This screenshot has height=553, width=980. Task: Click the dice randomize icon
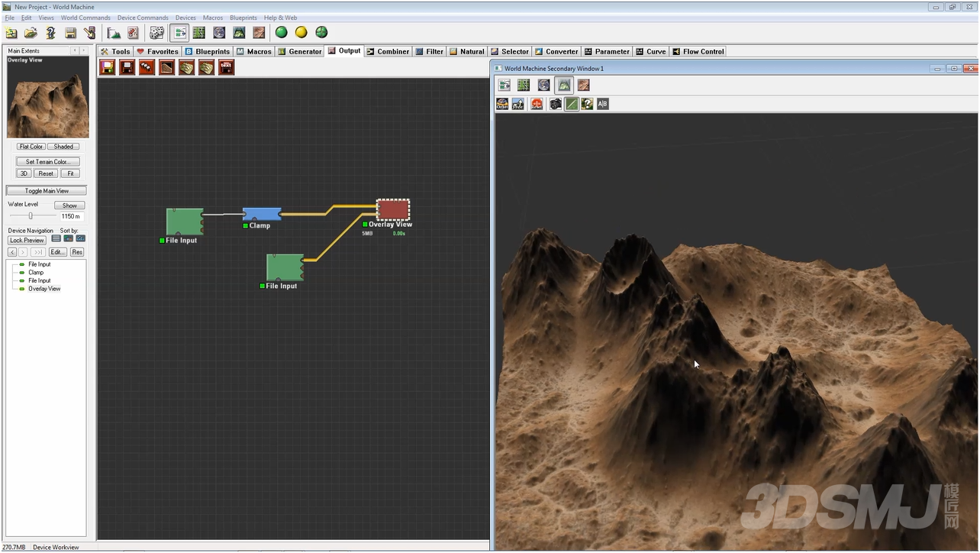(x=156, y=33)
